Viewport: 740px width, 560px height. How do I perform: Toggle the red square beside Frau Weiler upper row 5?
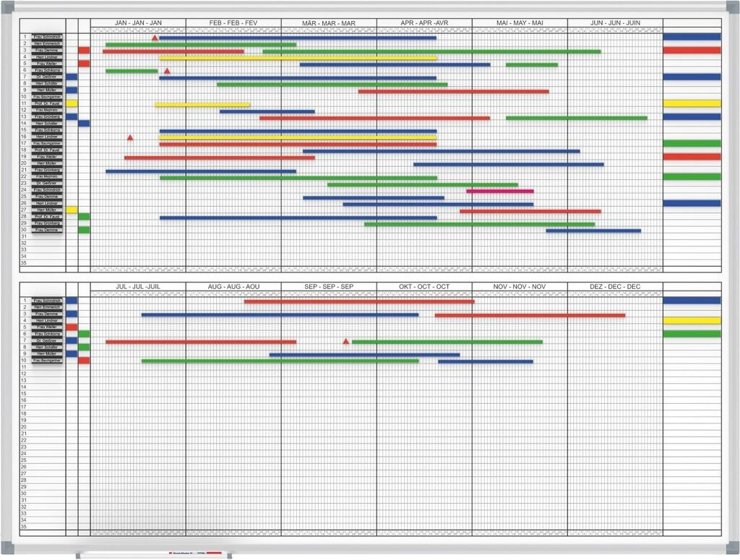pos(84,64)
